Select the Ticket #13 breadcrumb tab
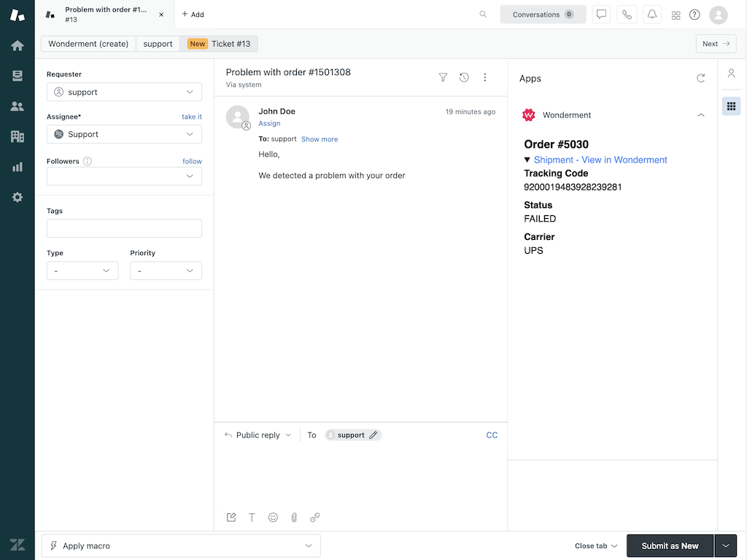 pos(219,44)
